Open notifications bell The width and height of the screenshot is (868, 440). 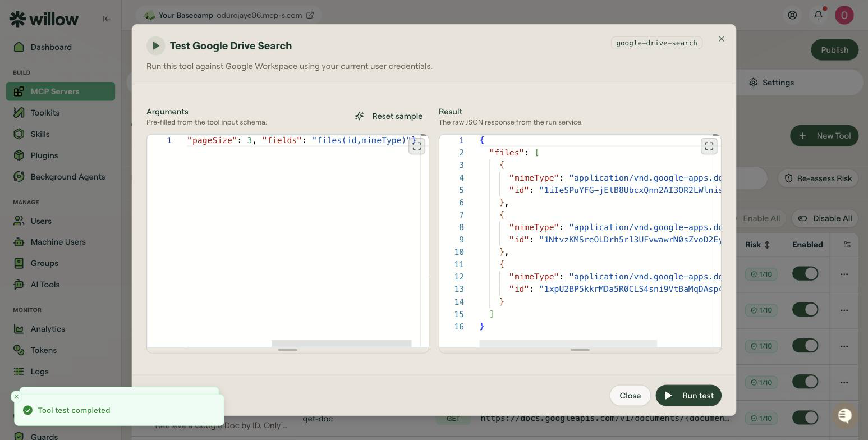(818, 15)
